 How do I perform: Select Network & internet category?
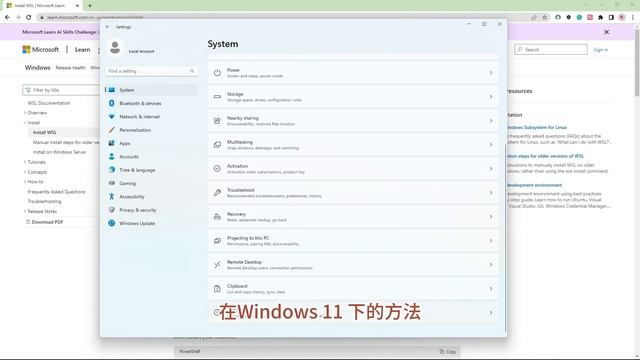[x=151, y=117]
